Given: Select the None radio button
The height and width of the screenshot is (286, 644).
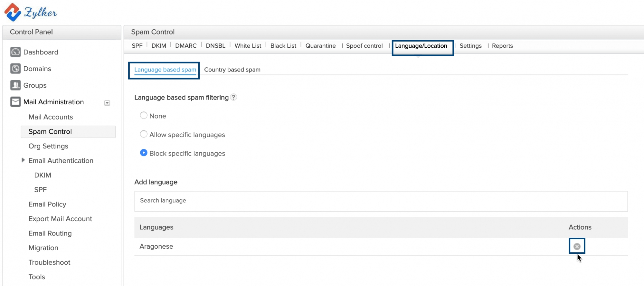Looking at the screenshot, I should [x=144, y=116].
